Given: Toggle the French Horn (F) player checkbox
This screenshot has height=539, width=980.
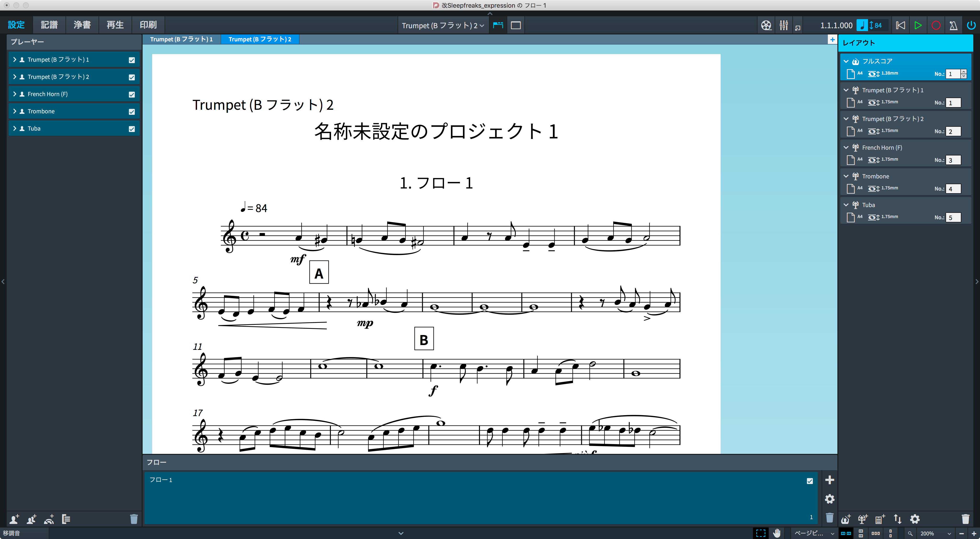Looking at the screenshot, I should tap(132, 94).
